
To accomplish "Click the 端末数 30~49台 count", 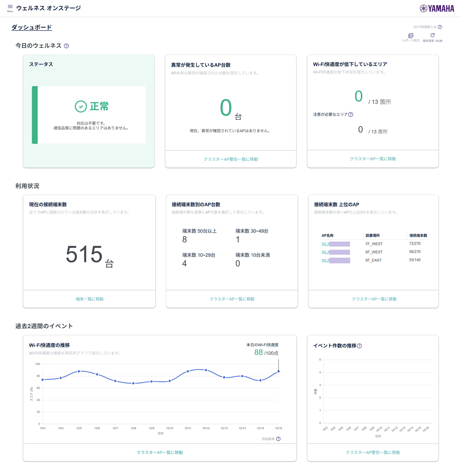I will click(238, 239).
